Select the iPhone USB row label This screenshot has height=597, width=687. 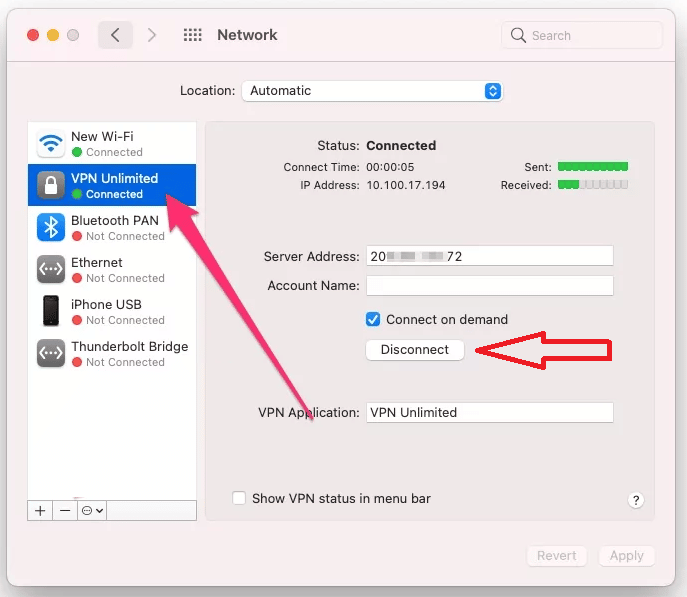pos(106,304)
